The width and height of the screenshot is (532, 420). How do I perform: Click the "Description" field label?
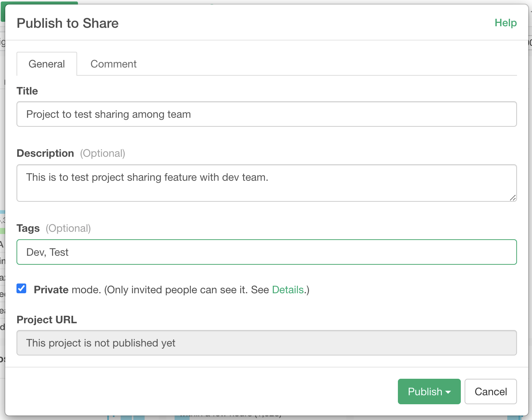[45, 153]
